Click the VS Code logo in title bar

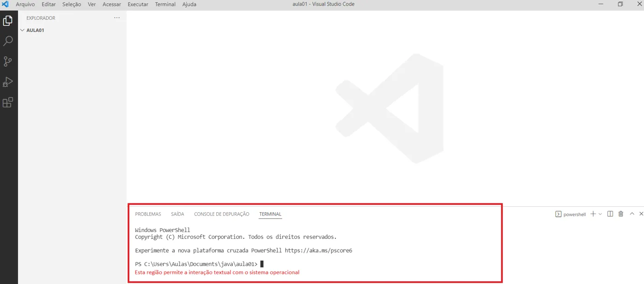click(5, 4)
